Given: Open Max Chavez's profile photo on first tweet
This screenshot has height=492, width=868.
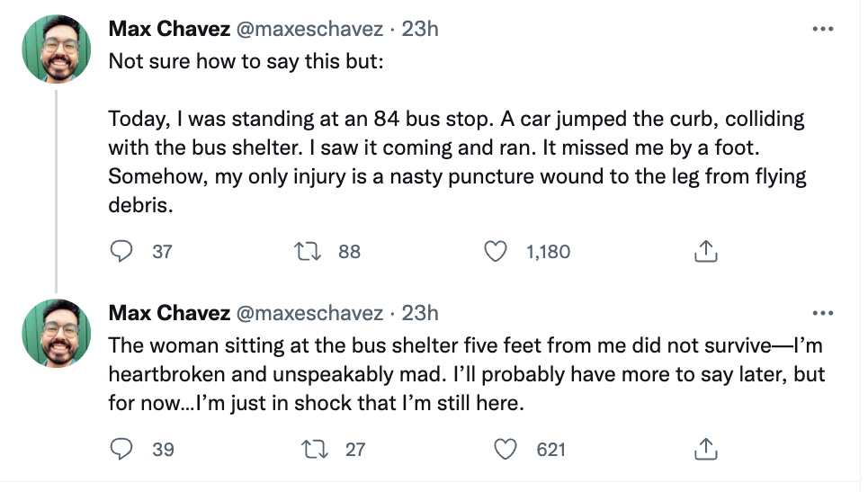Looking at the screenshot, I should [x=57, y=49].
